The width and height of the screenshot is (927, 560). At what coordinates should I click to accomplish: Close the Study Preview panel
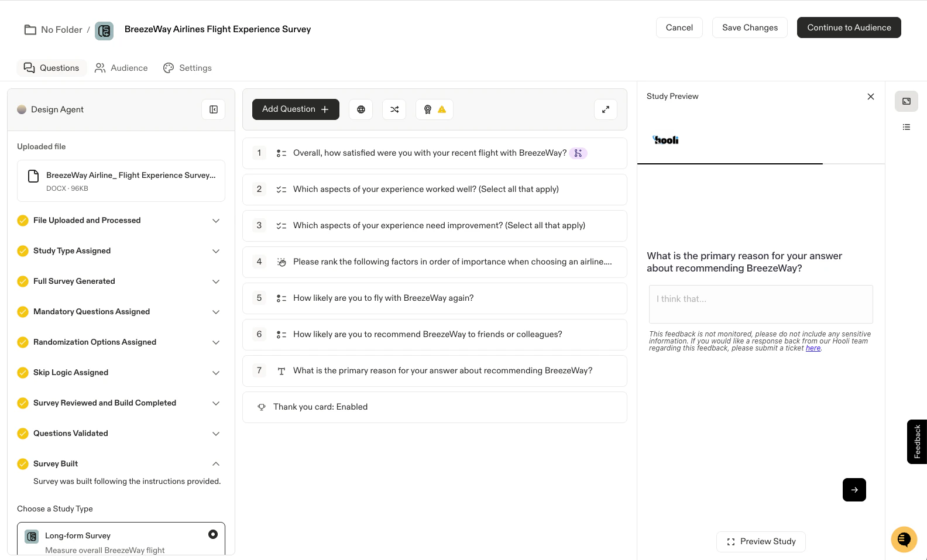(x=871, y=97)
